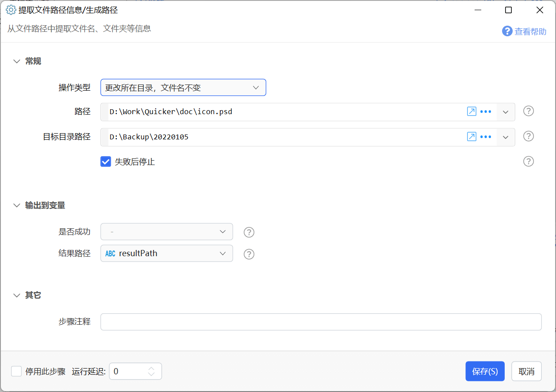Click the help icon beside 结果路径 dropdown
Viewport: 556px width, 392px height.
coord(249,254)
